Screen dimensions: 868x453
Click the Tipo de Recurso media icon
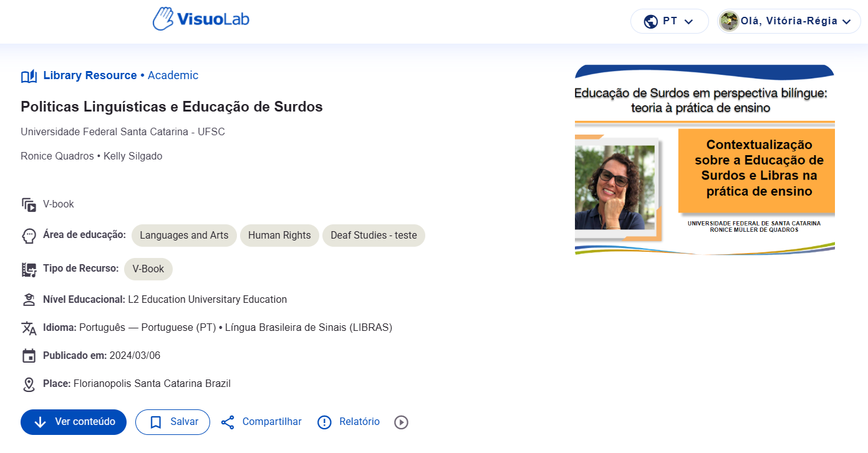(29, 270)
